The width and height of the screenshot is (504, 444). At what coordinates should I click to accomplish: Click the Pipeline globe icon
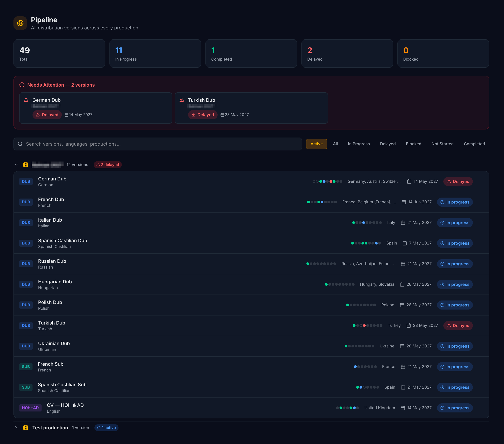point(20,23)
